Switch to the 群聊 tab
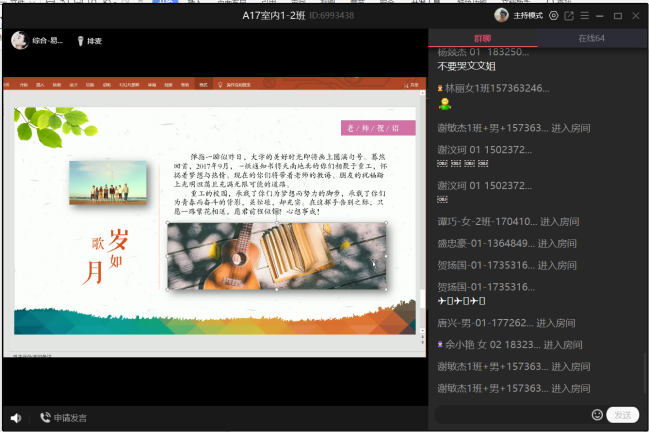Screen dimensions: 649x433 tap(483, 38)
